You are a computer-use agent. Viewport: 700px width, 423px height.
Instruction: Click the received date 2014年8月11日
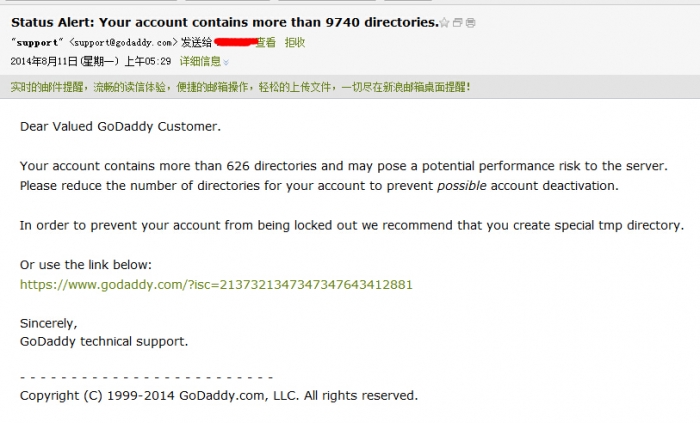click(x=44, y=62)
